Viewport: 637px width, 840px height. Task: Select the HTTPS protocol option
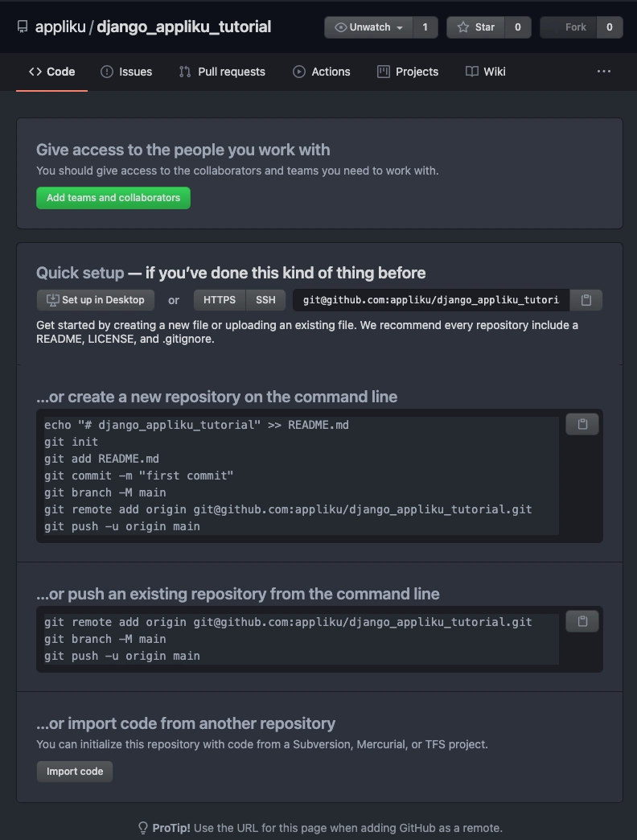tap(220, 300)
